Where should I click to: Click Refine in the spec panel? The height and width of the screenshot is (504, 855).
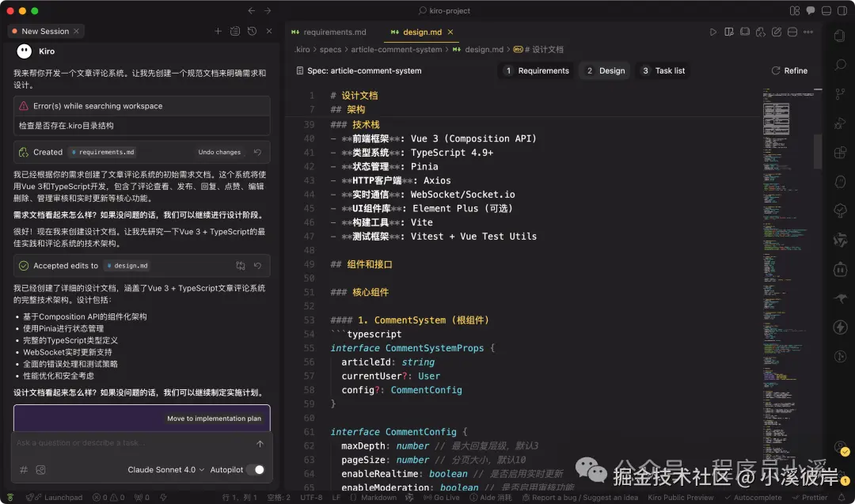789,70
